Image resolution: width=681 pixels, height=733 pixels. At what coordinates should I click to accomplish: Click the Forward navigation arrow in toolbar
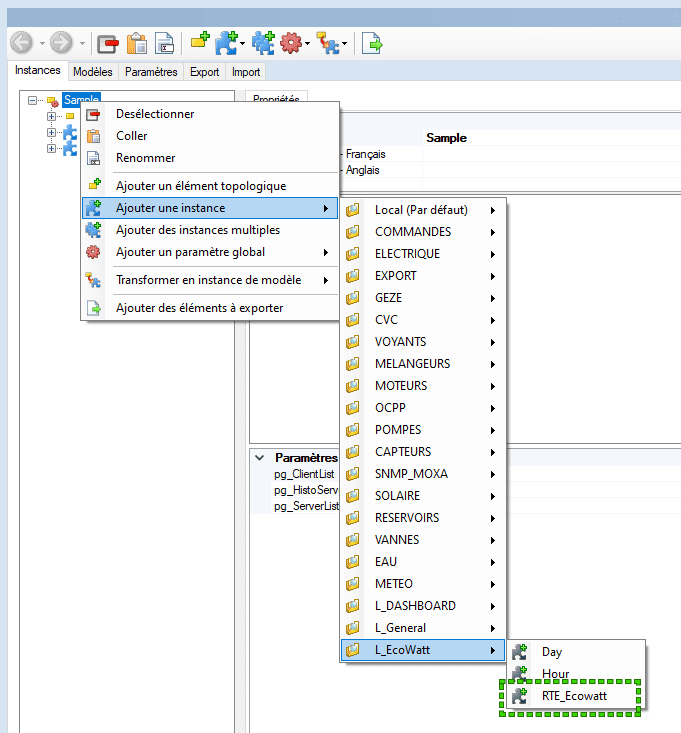tap(61, 43)
